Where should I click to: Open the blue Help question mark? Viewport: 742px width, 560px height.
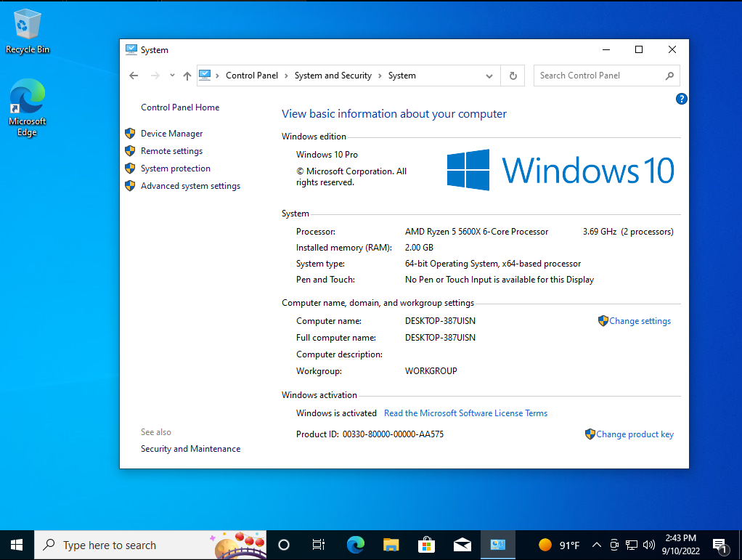(x=682, y=99)
